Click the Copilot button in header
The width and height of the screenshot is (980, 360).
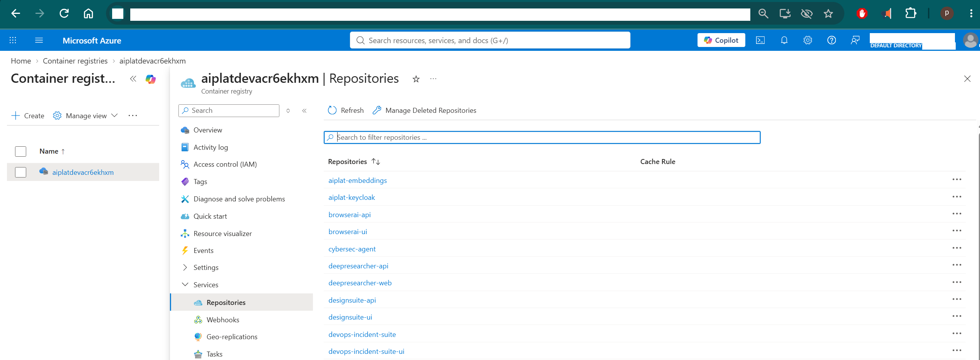(721, 40)
